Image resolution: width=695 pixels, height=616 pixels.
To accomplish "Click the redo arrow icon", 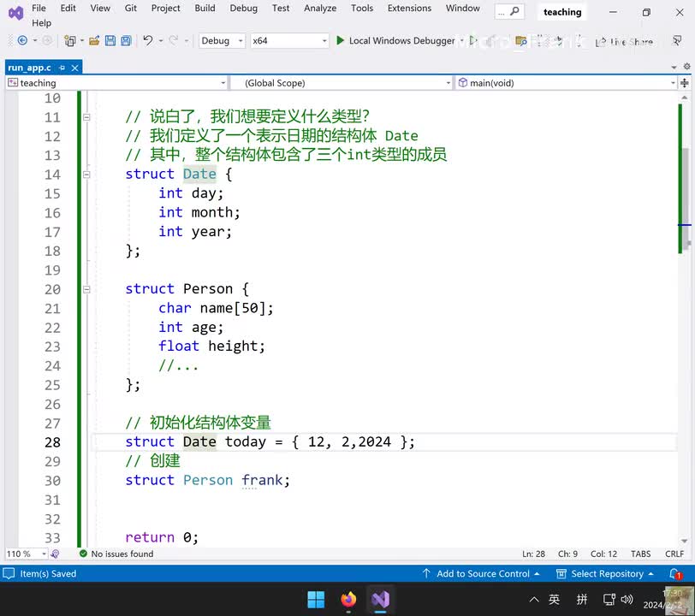I will pyautogui.click(x=173, y=41).
